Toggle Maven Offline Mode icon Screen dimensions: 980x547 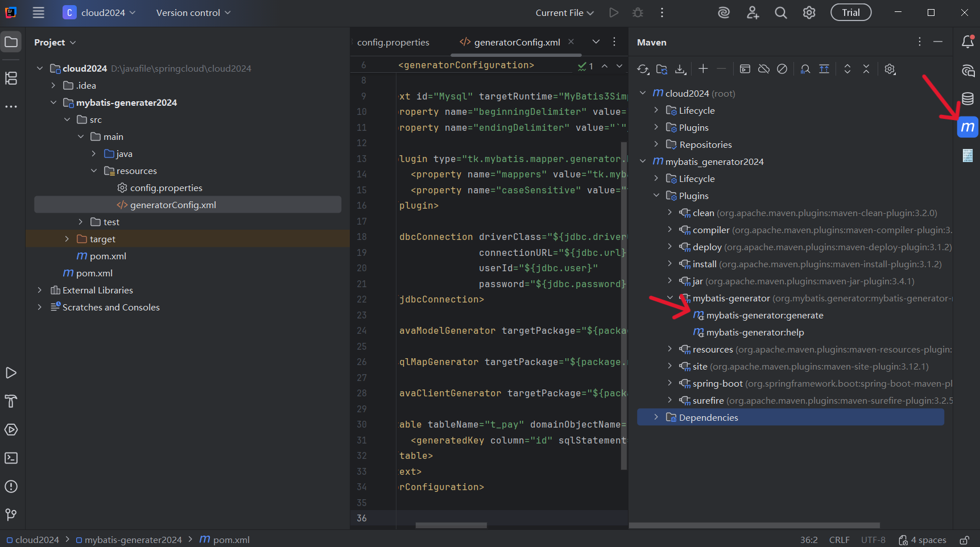764,69
